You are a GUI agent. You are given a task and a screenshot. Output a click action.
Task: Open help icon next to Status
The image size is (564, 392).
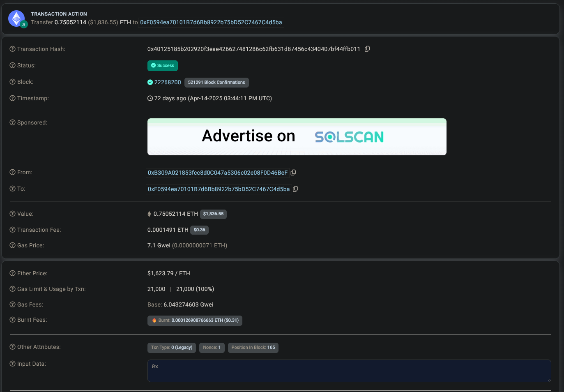pyautogui.click(x=12, y=65)
